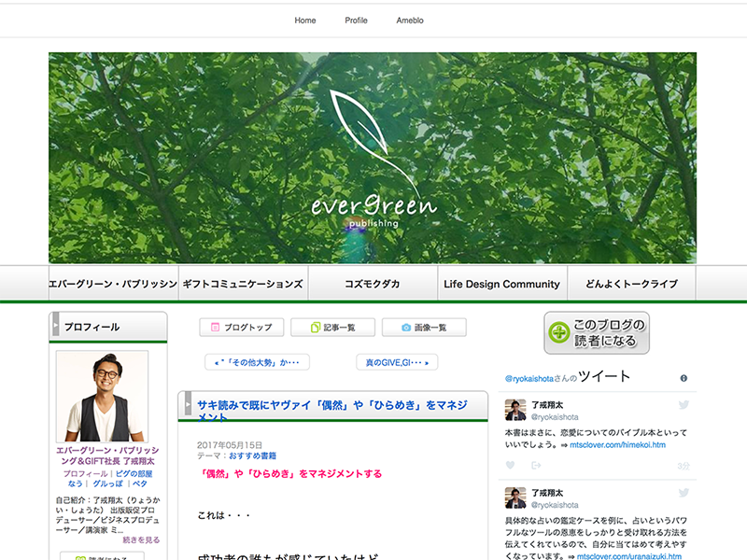Click the article list document icon

(x=315, y=328)
